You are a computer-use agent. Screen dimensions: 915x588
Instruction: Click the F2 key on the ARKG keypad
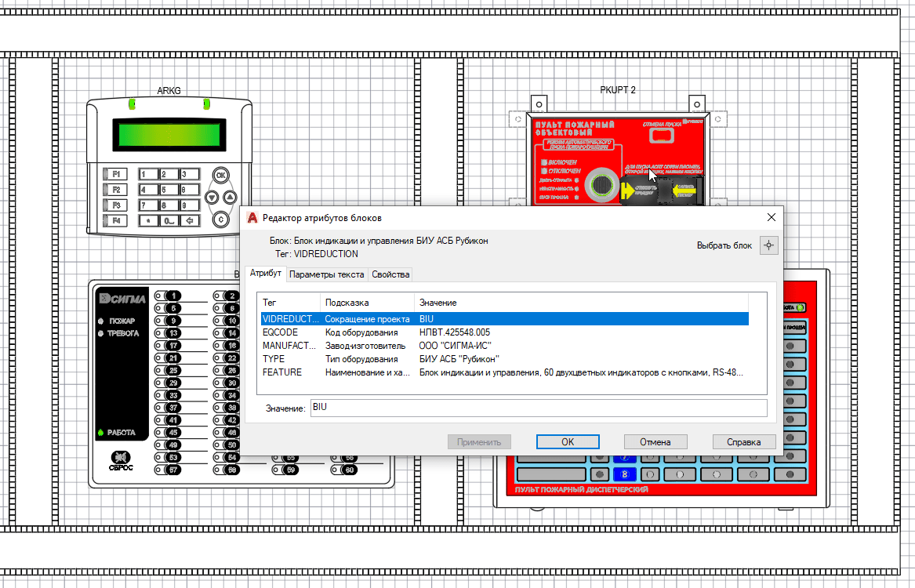pos(115,190)
